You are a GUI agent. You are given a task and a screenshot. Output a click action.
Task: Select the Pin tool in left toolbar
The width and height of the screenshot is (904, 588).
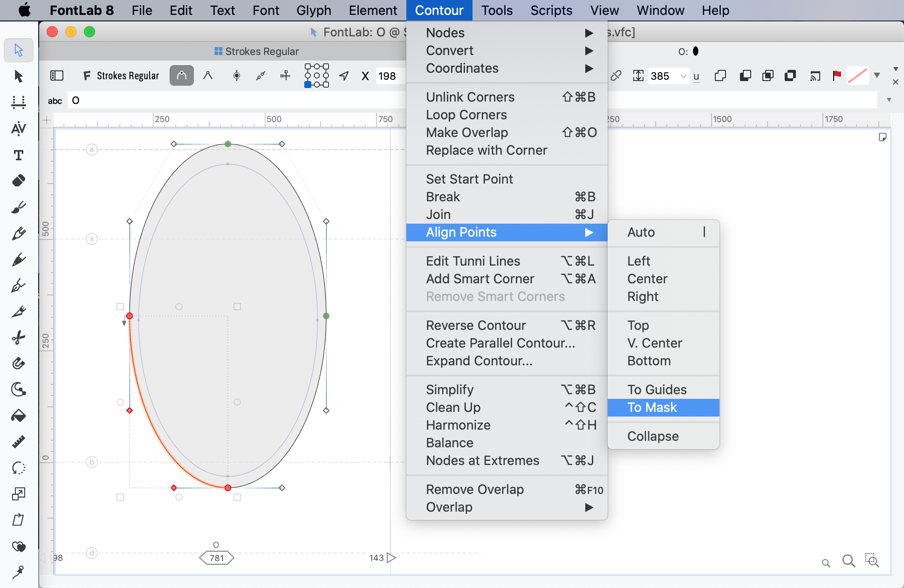19,572
